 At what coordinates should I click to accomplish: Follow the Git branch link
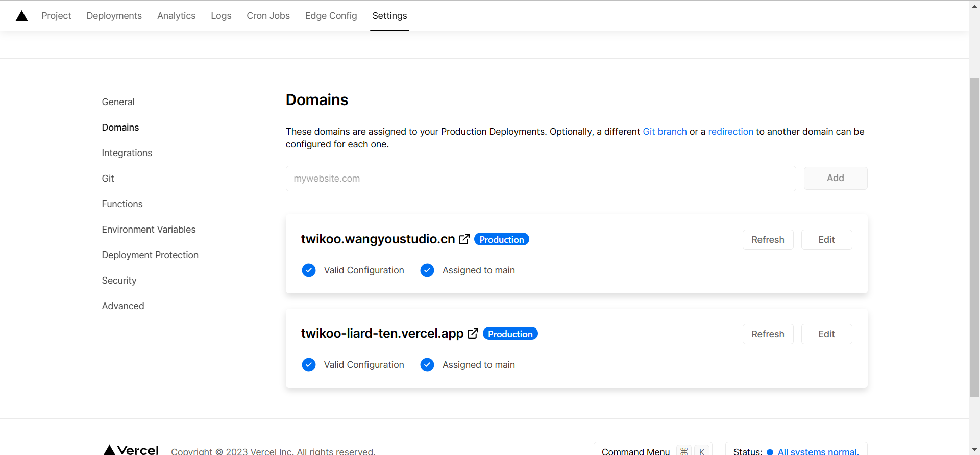pyautogui.click(x=665, y=132)
